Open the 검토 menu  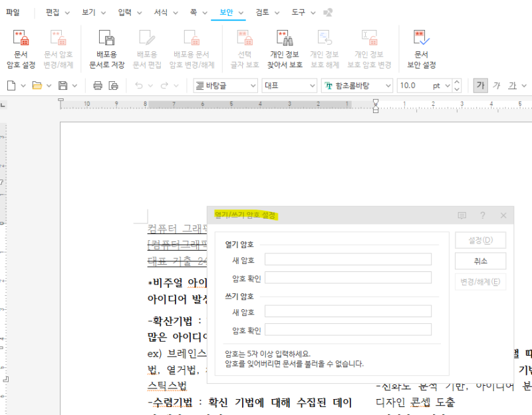coord(267,13)
